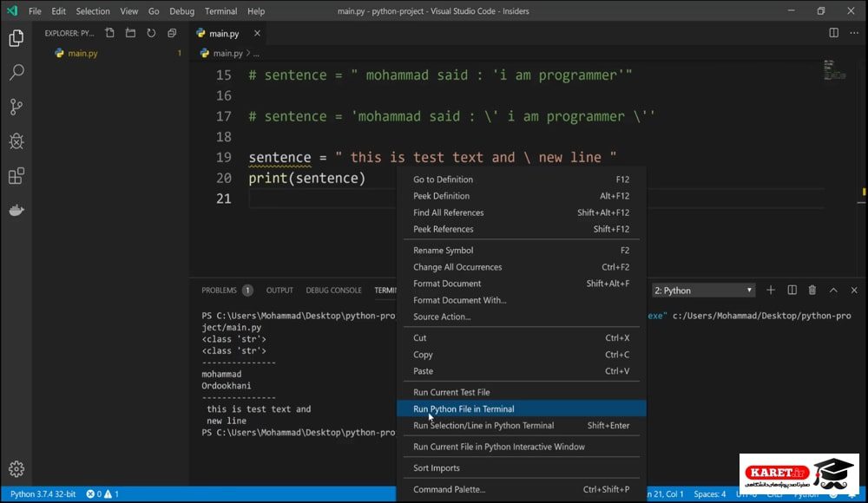868x503 pixels.
Task: Open the Explorer view in activity bar
Action: click(x=16, y=38)
